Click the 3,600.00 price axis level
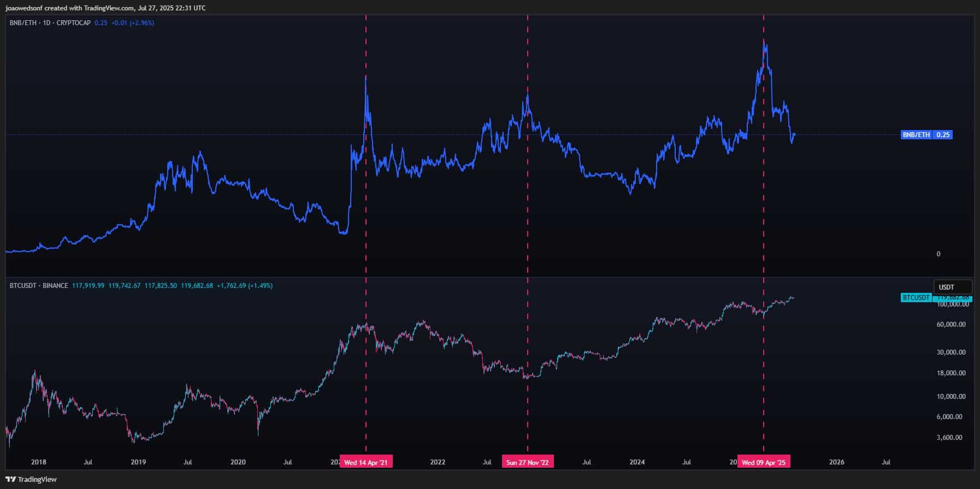 pos(949,438)
